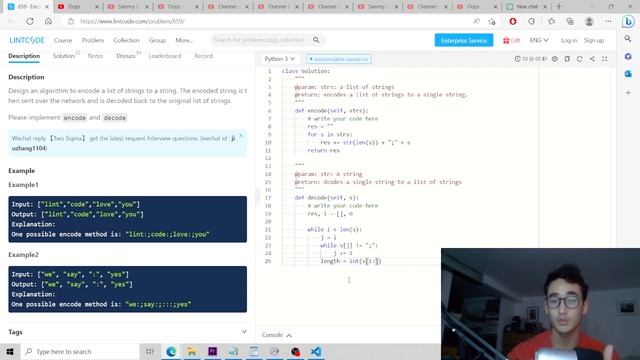Open the Course menu

(x=63, y=40)
